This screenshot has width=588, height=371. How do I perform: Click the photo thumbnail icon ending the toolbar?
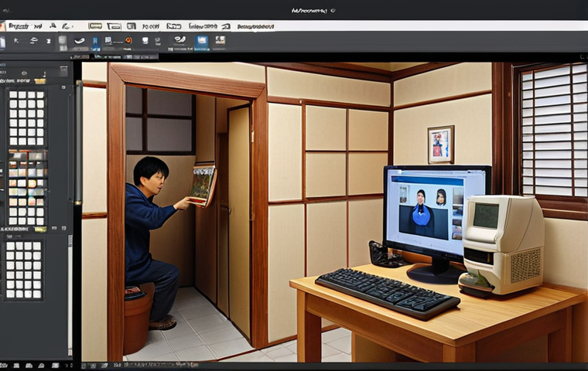pyautogui.click(x=220, y=40)
